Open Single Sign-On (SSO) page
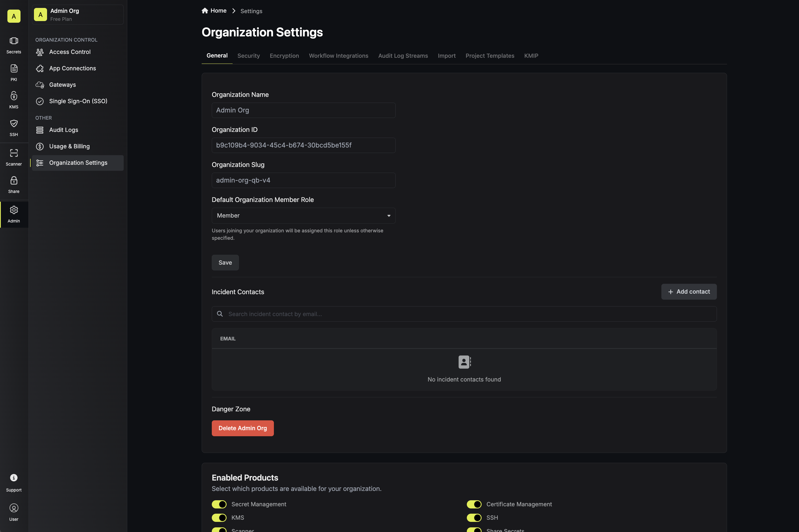Screen dimensions: 799x532 [x=78, y=101]
